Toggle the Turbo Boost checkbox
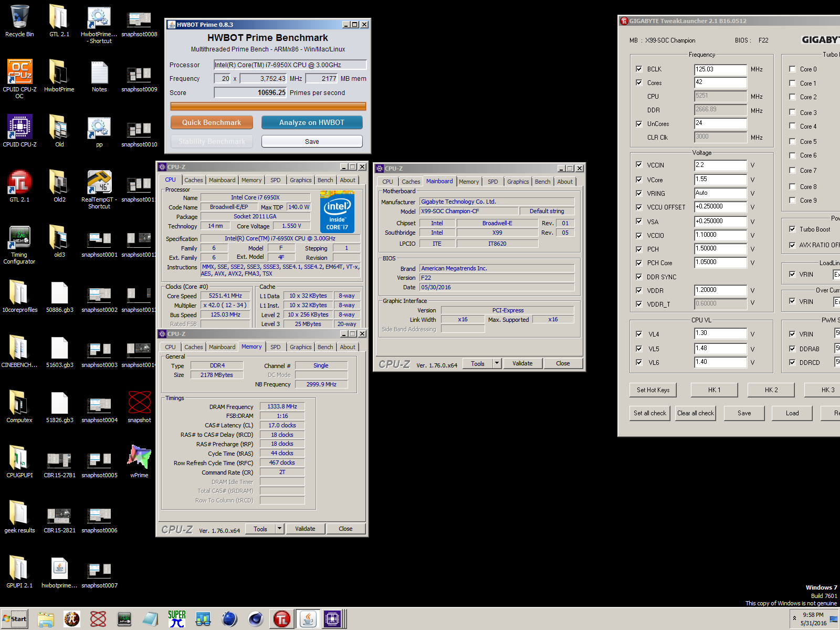The image size is (840, 630). click(x=792, y=229)
